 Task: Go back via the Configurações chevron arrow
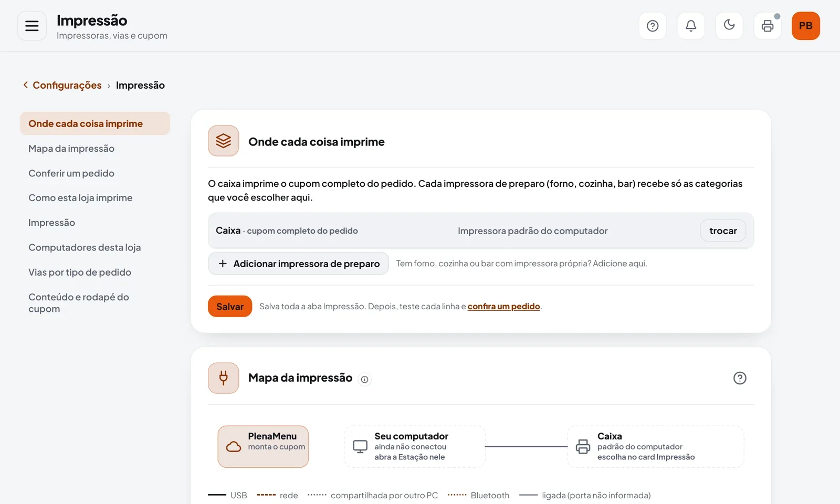point(25,85)
